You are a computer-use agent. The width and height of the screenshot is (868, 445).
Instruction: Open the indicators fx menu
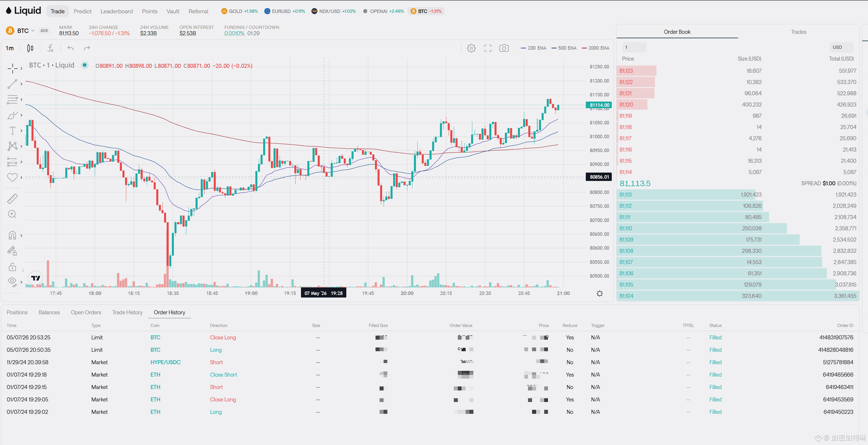(x=50, y=48)
